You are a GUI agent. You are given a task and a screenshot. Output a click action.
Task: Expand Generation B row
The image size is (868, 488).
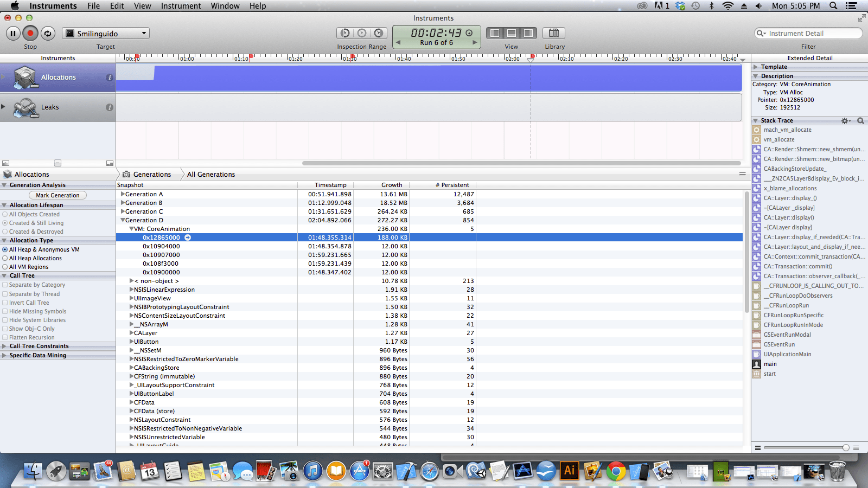click(x=123, y=203)
